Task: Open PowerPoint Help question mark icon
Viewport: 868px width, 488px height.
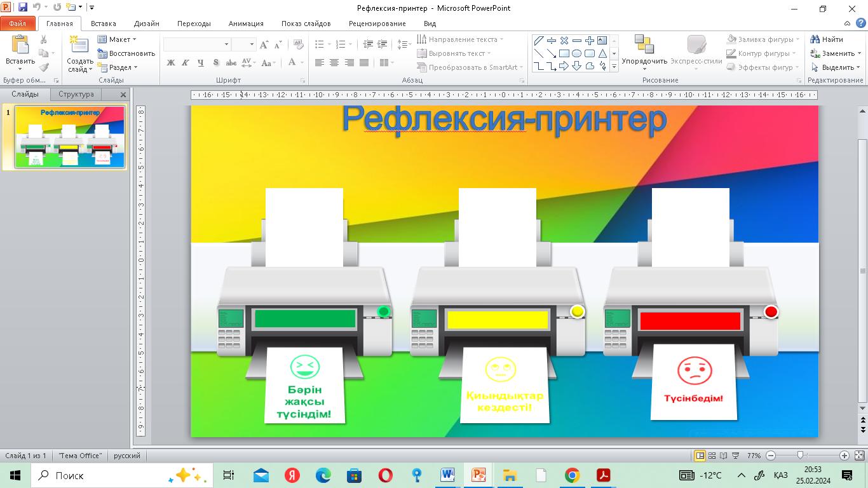Action: click(x=860, y=24)
